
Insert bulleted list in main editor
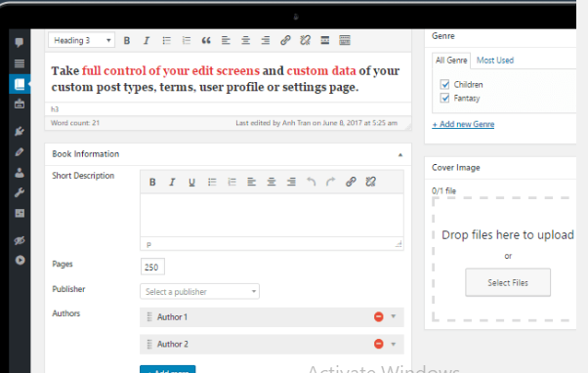tap(166, 40)
